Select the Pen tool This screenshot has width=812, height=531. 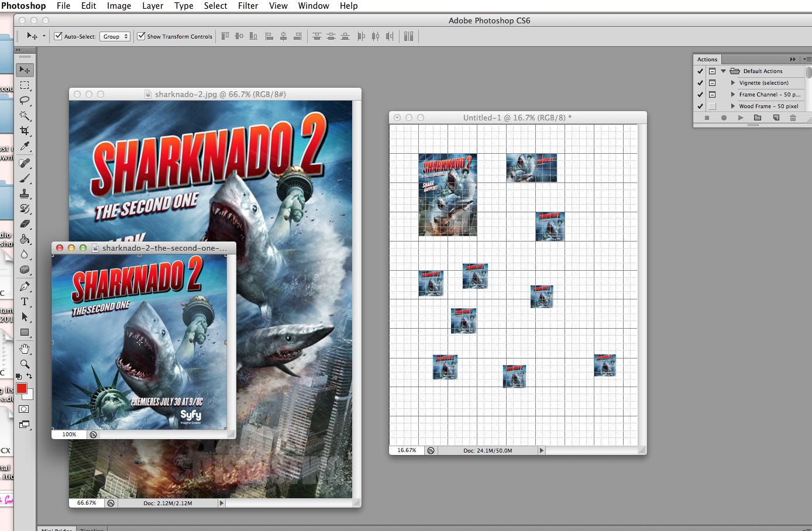tap(25, 287)
